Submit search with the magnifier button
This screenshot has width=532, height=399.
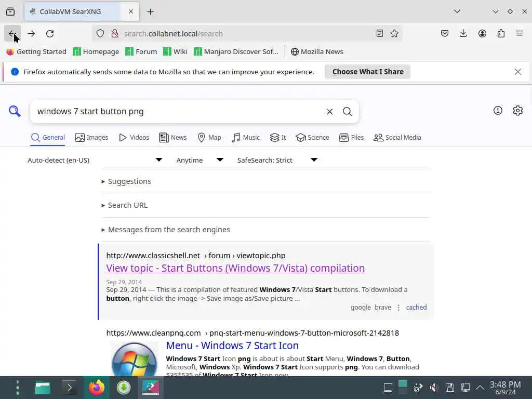347,112
